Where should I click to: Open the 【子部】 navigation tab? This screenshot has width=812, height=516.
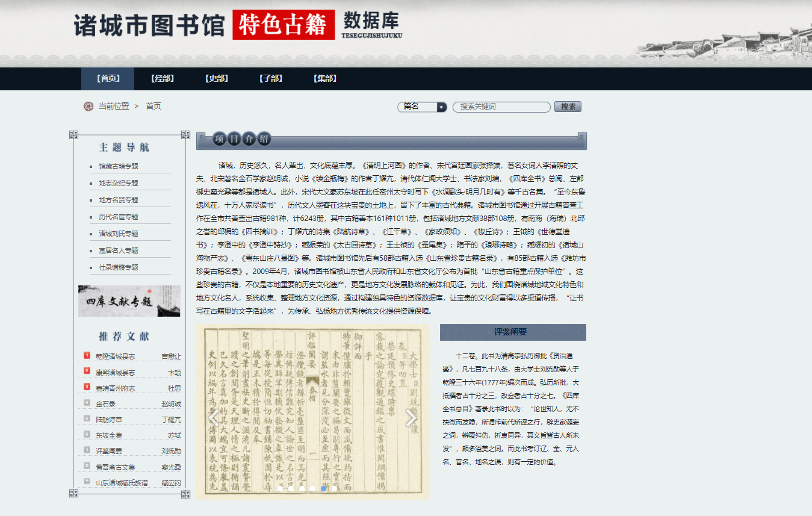tap(271, 79)
